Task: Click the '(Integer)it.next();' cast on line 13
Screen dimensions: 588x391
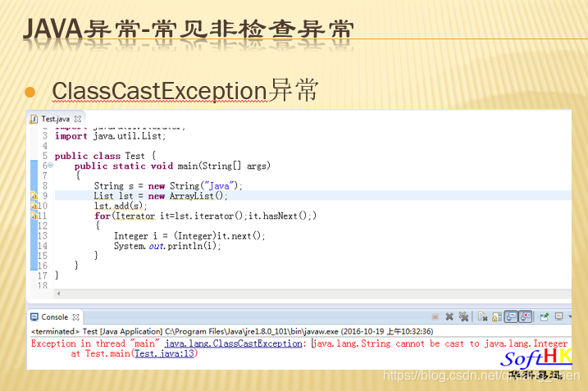Action: pos(220,236)
